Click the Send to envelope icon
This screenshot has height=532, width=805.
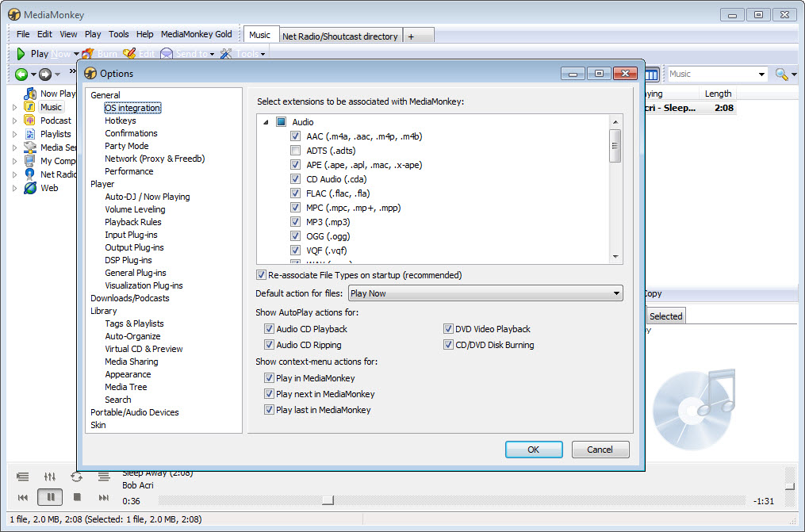167,53
